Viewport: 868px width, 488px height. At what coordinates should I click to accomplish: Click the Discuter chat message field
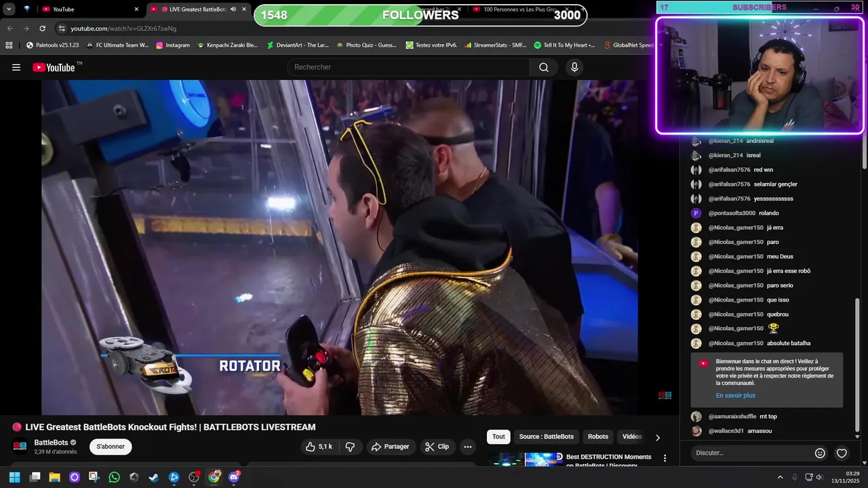751,453
